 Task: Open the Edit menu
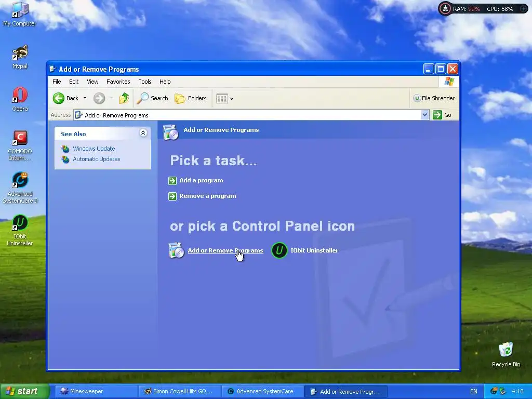[74, 82]
